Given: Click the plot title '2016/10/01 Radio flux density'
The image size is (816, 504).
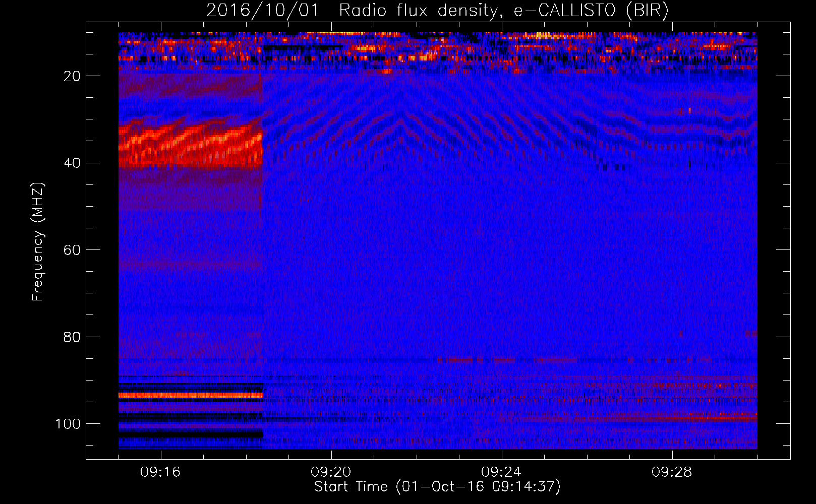Looking at the screenshot, I should [438, 10].
